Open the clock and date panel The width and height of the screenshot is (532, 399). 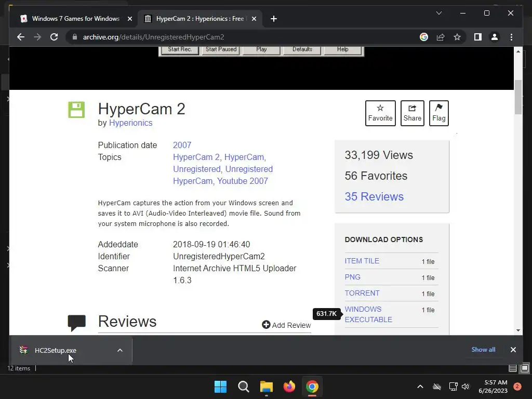[x=493, y=387]
